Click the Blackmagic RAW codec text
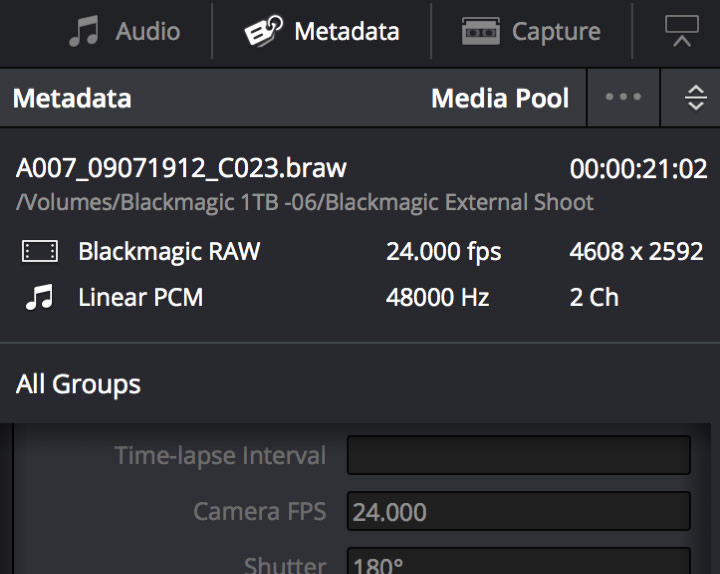The height and width of the screenshot is (574, 720). (x=169, y=252)
